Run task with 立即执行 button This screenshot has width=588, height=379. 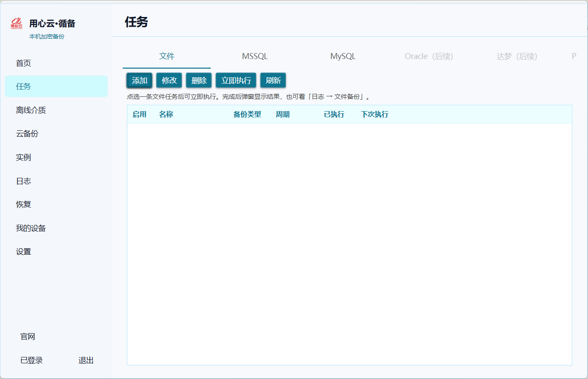[x=236, y=80]
